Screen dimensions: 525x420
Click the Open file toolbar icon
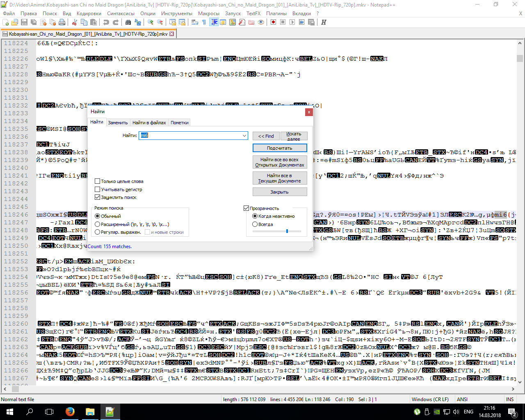(15, 22)
